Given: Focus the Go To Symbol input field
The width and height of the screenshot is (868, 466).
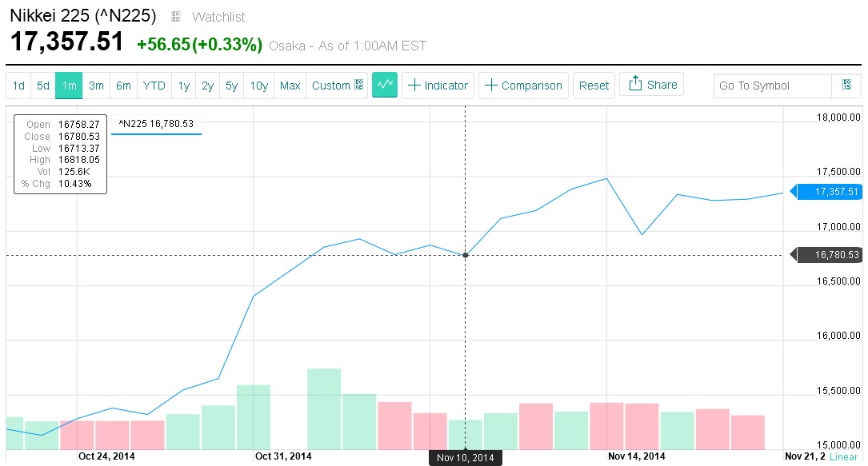Looking at the screenshot, I should point(774,86).
